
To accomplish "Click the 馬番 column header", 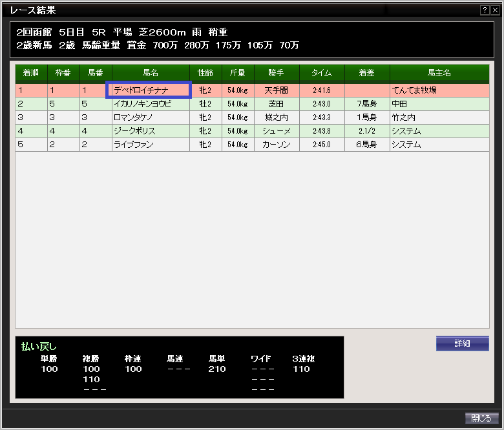I will click(x=96, y=73).
